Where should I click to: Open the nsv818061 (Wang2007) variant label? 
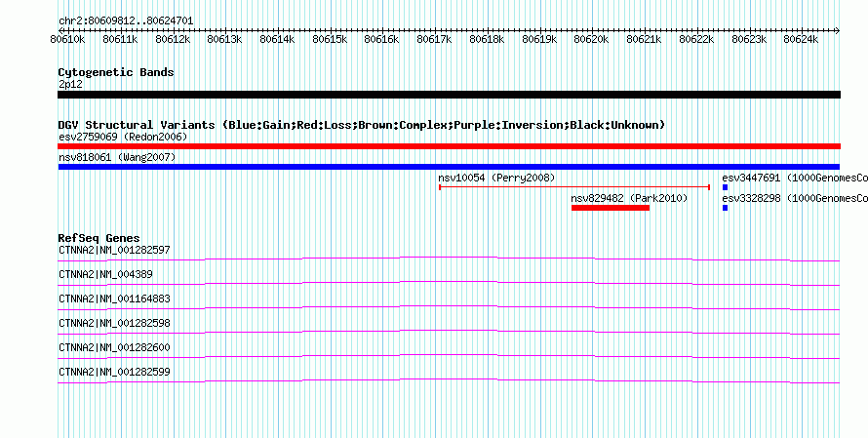point(117,158)
